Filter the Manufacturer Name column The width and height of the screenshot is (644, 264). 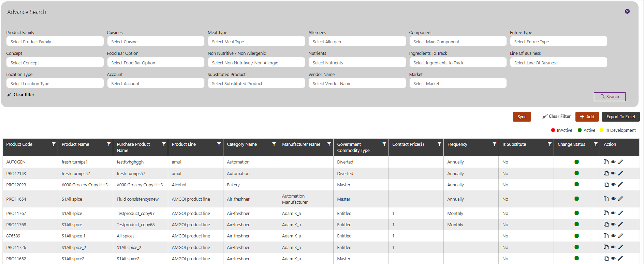329,144
